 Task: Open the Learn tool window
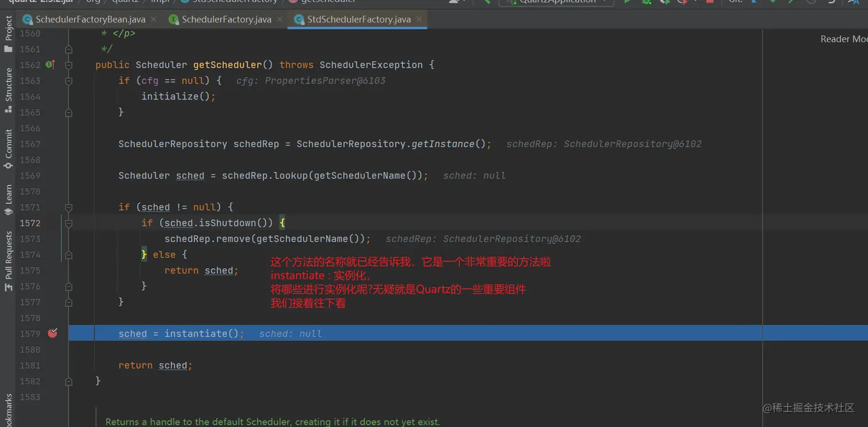coord(8,199)
